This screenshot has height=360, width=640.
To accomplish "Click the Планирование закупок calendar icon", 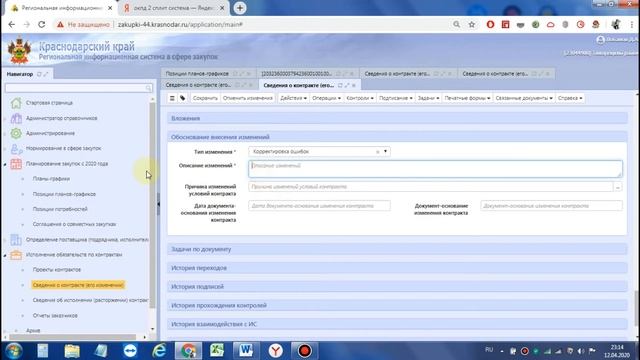I will click(16, 164).
